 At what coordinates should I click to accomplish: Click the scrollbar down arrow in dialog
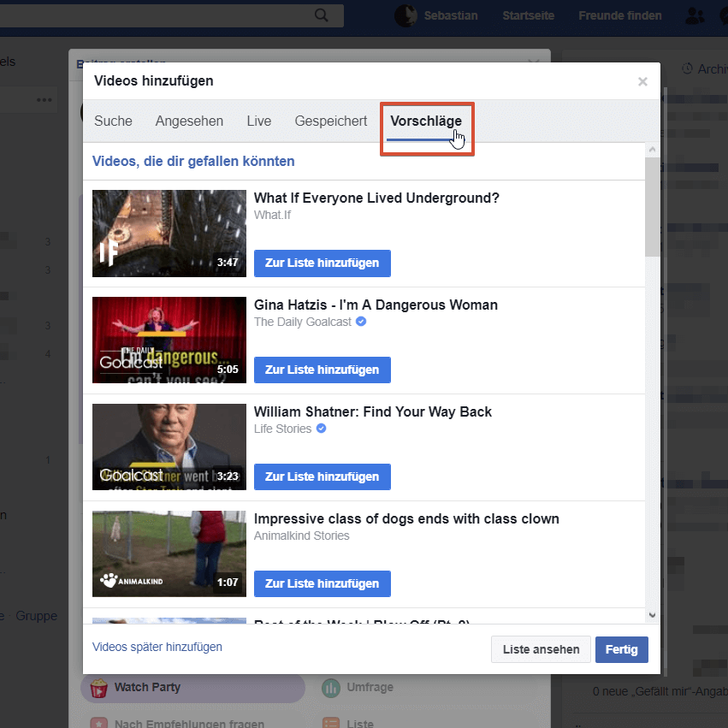[653, 615]
